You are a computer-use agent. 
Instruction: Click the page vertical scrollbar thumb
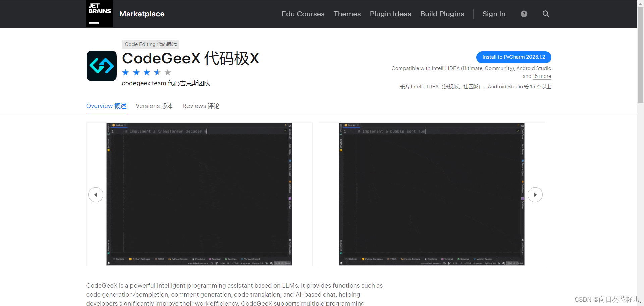[x=640, y=55]
